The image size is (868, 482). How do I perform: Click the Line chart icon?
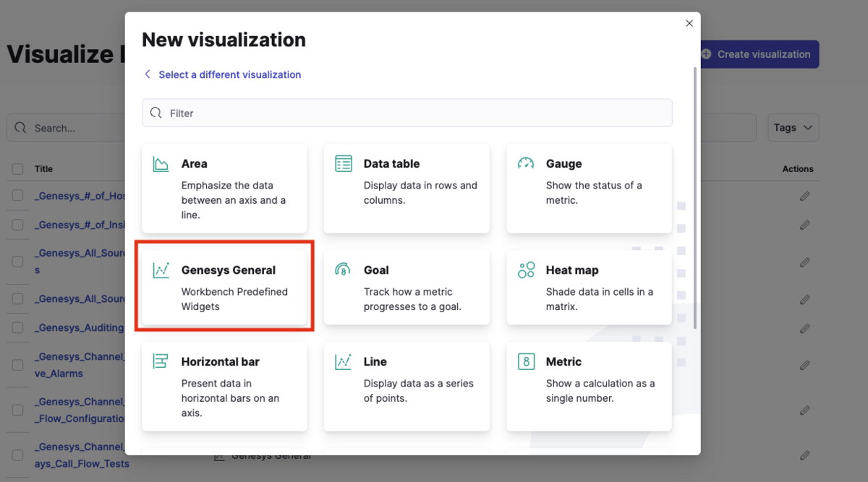point(343,361)
